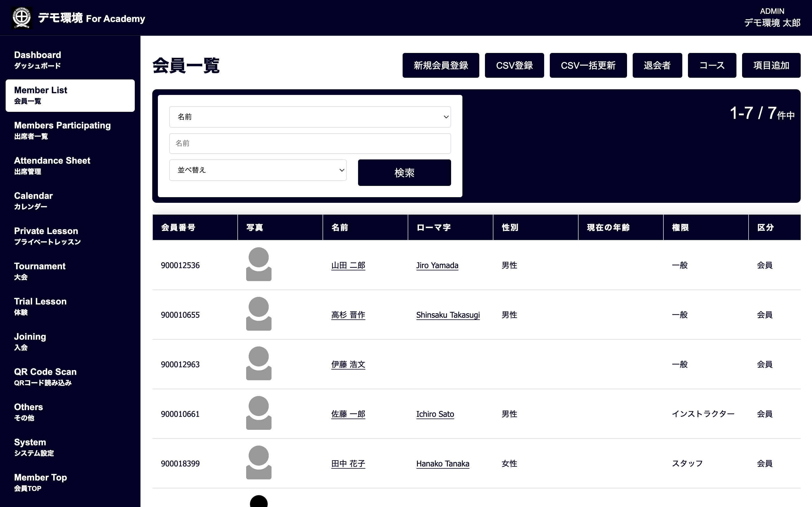Open the 退会者 list button

click(x=657, y=65)
